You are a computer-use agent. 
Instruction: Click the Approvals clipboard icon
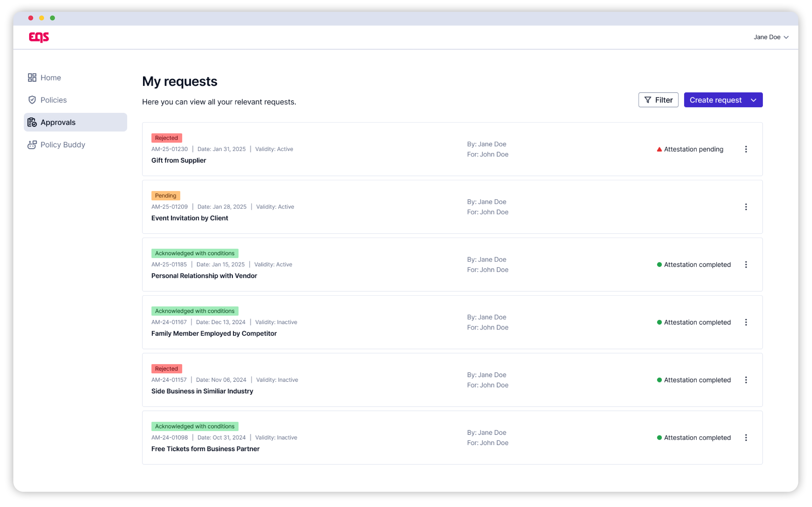click(32, 122)
